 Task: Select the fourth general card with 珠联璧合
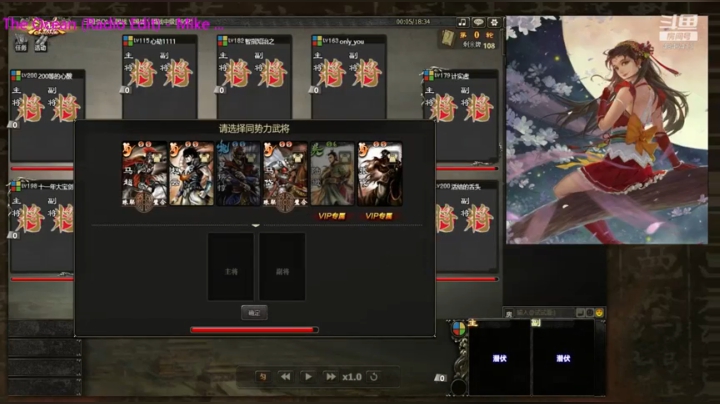pos(285,174)
